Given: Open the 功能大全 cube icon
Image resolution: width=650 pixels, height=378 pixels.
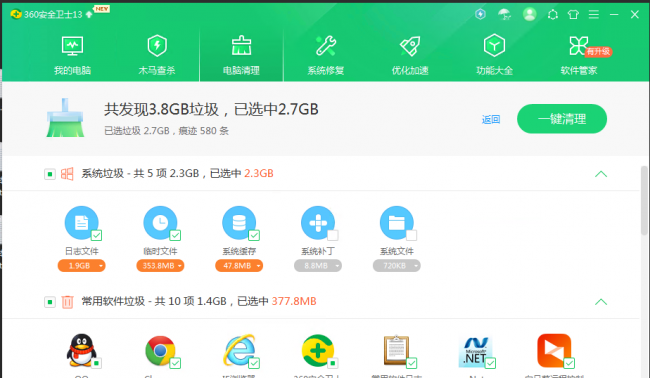Looking at the screenshot, I should click(x=494, y=45).
